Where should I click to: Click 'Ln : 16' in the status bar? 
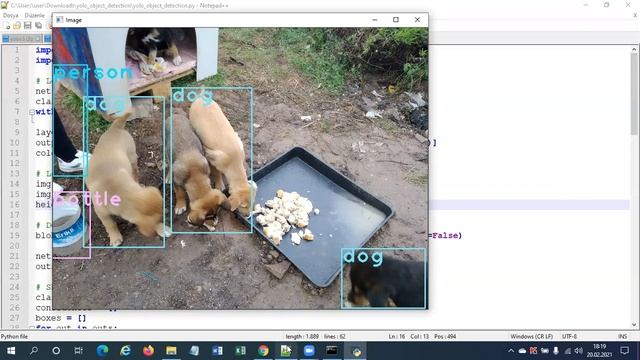pos(397,336)
